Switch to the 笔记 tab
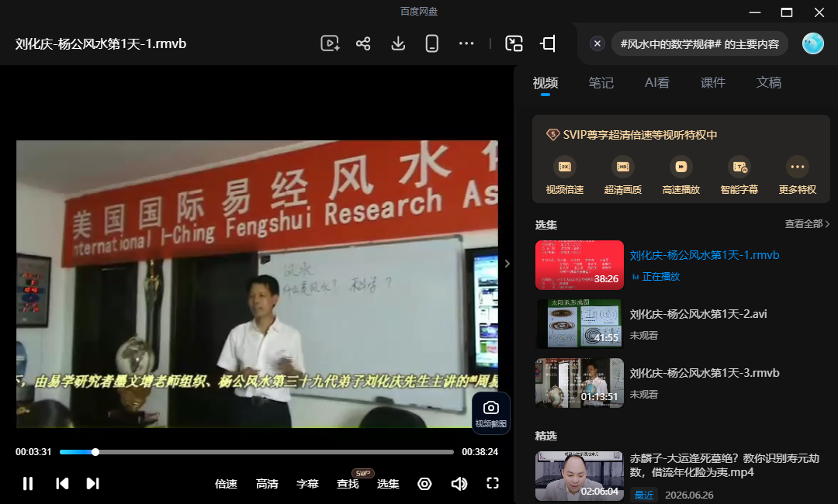This screenshot has height=504, width=838. pos(601,83)
